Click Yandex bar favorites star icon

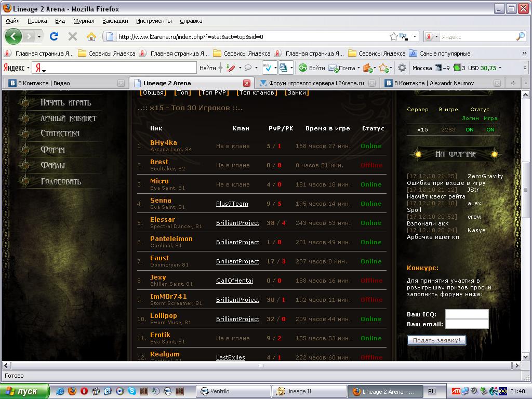tap(383, 68)
